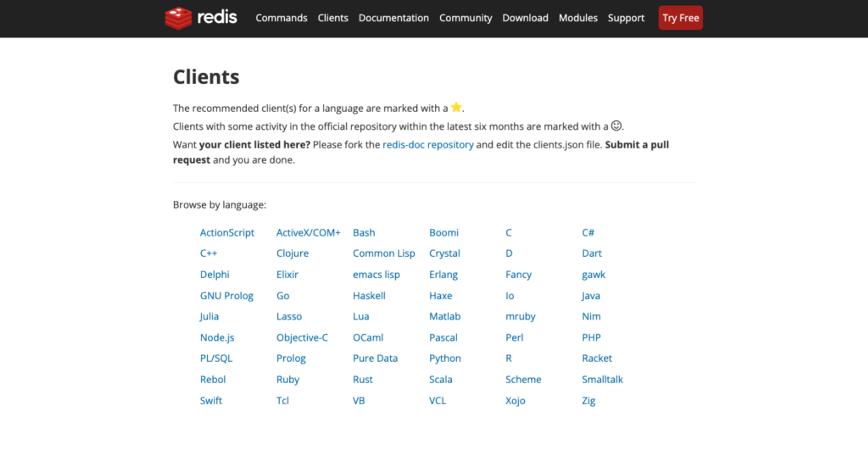Viewport: 868px width, 455px height.
Task: Select Julia from language list
Action: click(x=209, y=316)
